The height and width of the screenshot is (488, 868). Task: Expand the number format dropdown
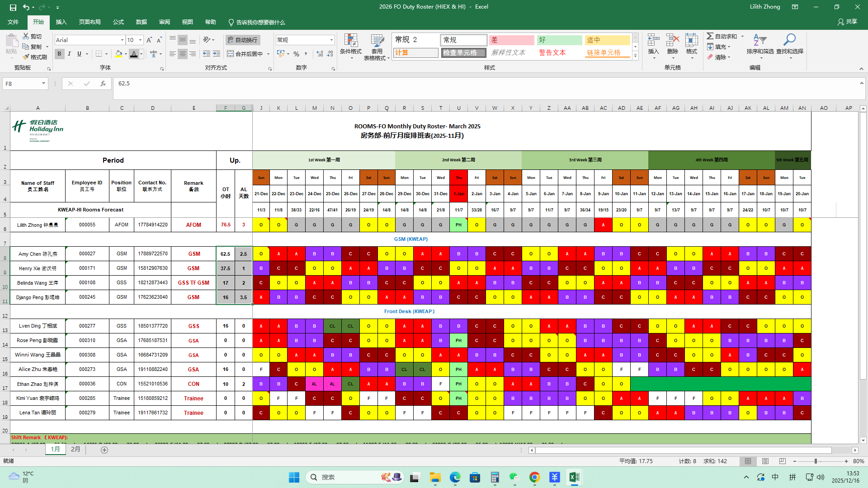(x=331, y=40)
